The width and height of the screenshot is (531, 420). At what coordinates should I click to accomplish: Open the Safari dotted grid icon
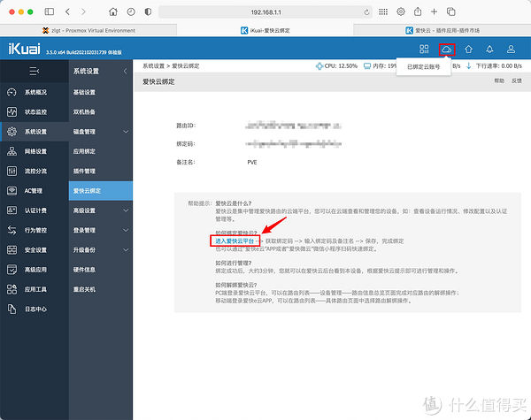point(383,11)
